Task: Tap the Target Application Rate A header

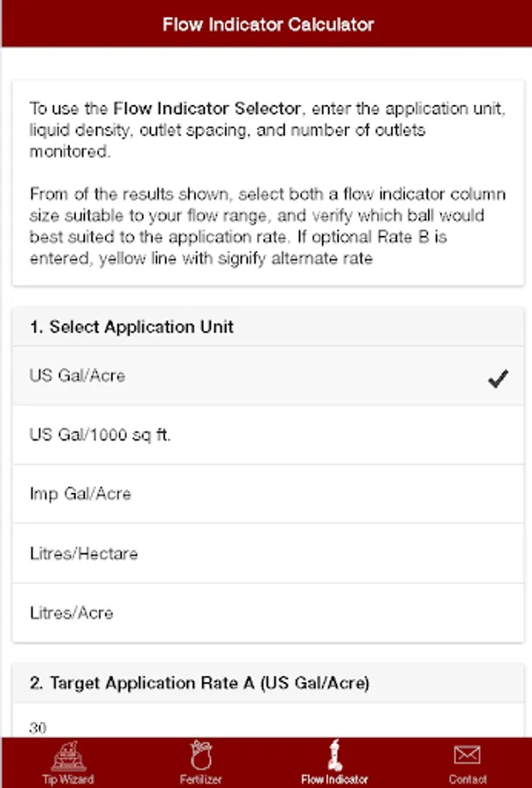Action: coord(199,683)
